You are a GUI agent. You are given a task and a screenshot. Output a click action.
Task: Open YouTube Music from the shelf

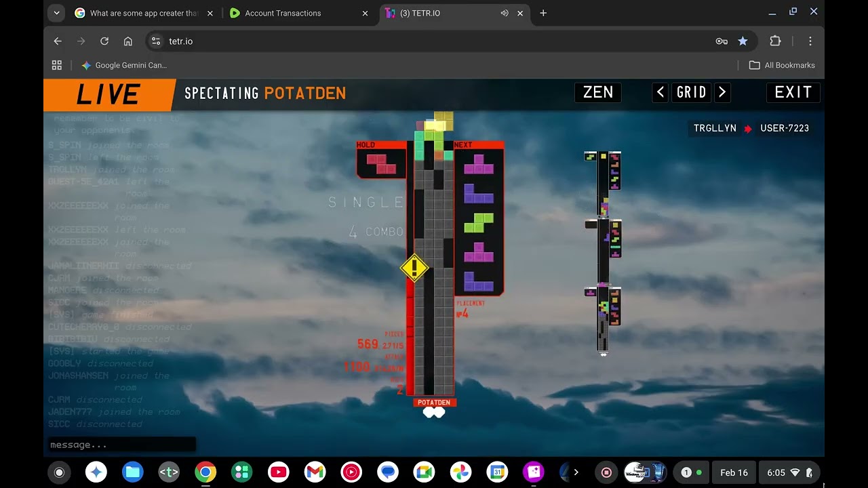(x=351, y=472)
